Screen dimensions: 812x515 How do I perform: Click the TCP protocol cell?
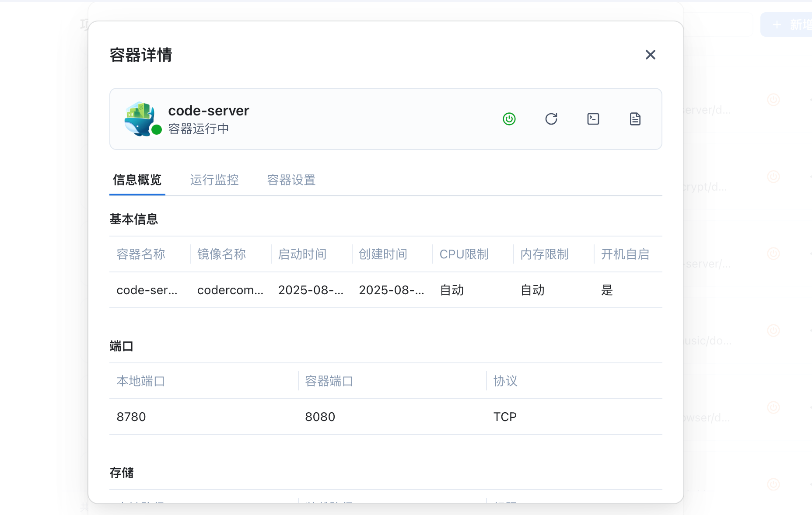505,417
